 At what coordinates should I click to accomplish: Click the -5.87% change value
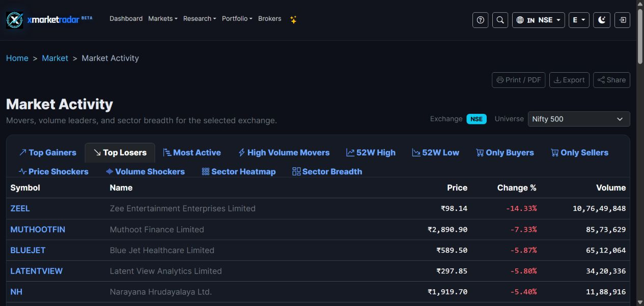[x=523, y=250]
